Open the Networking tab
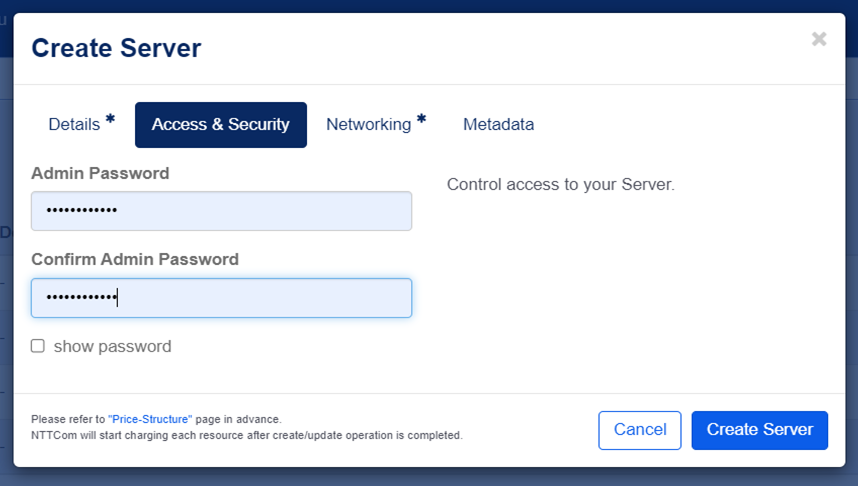The height and width of the screenshot is (486, 858). [368, 125]
